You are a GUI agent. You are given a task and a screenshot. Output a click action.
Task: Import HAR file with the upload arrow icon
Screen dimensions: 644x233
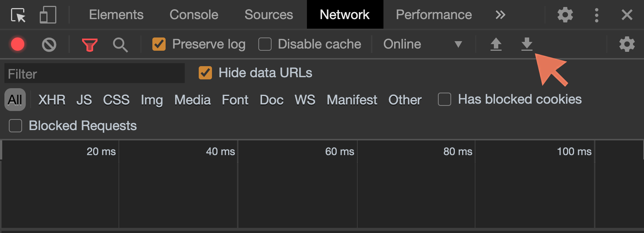[496, 44]
